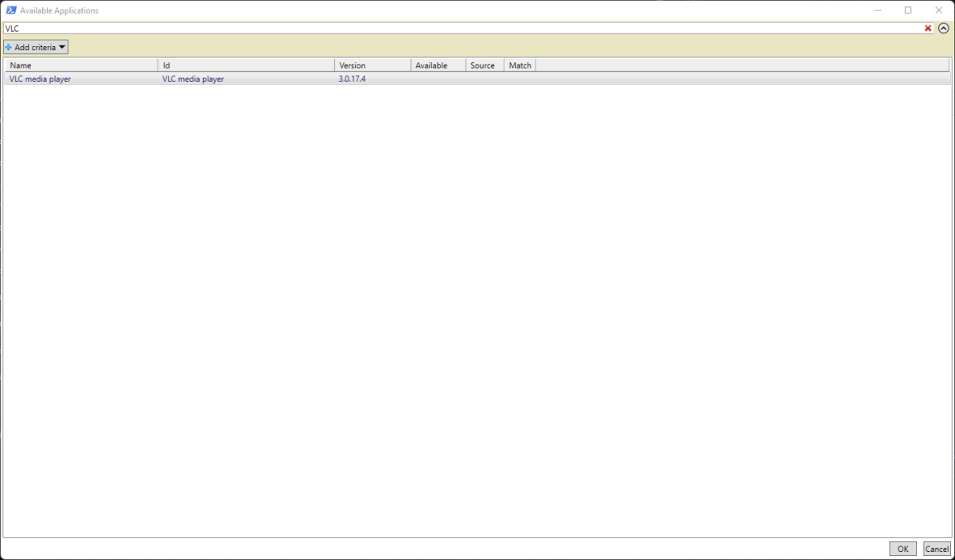
Task: Confirm selection with OK
Action: pyautogui.click(x=902, y=548)
